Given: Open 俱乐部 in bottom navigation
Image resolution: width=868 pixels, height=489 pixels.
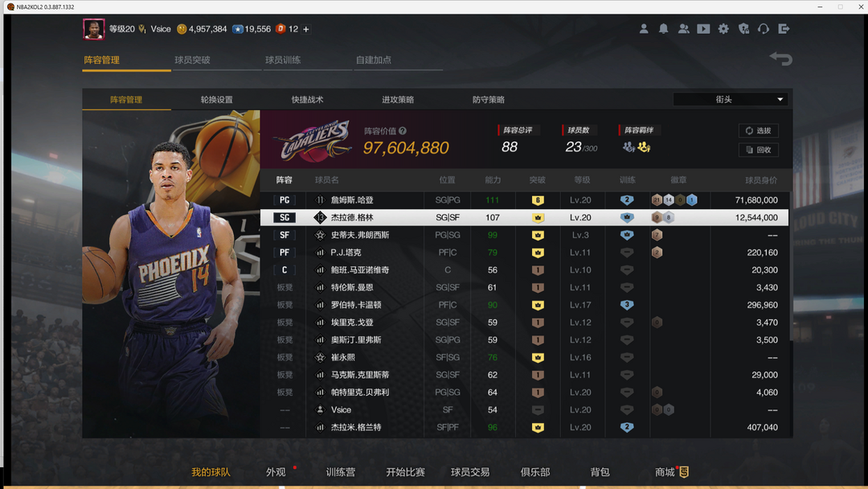Looking at the screenshot, I should point(534,472).
